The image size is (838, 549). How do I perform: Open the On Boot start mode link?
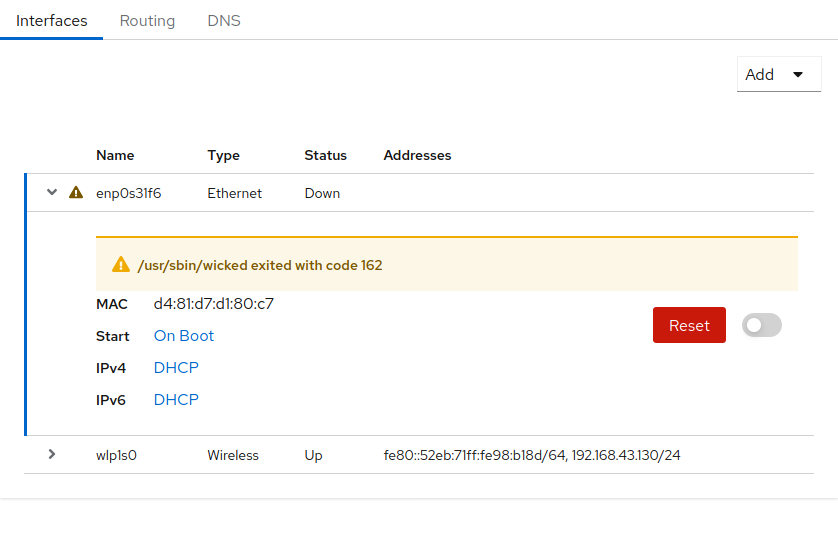click(184, 336)
